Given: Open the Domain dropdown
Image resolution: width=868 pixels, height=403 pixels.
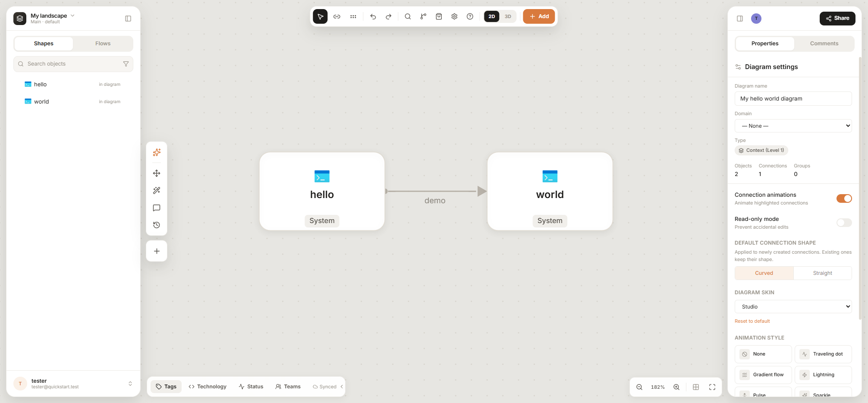Looking at the screenshot, I should pyautogui.click(x=793, y=126).
